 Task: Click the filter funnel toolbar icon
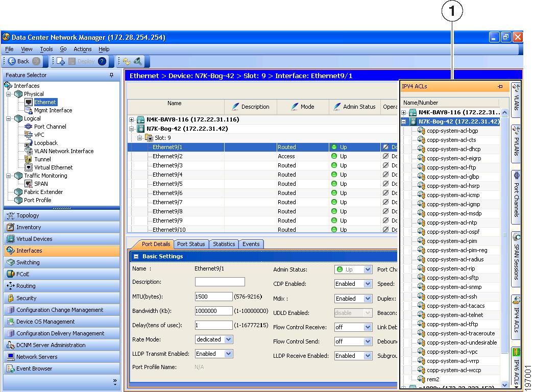137,61
